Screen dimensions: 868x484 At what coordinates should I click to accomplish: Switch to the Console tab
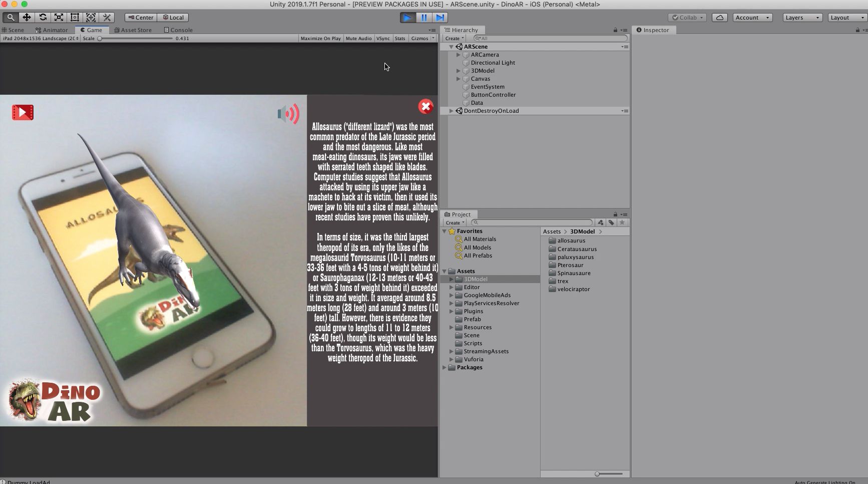178,30
